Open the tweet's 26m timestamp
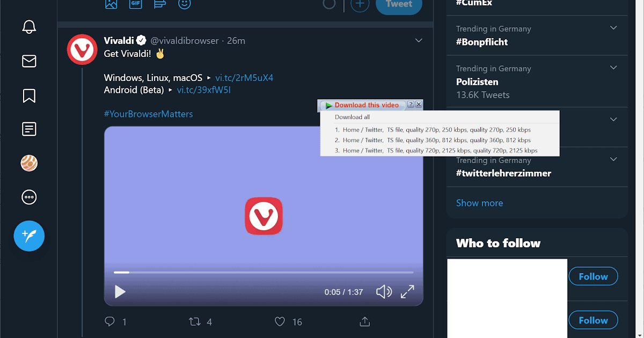Viewport: 644px width, 338px height. (236, 41)
